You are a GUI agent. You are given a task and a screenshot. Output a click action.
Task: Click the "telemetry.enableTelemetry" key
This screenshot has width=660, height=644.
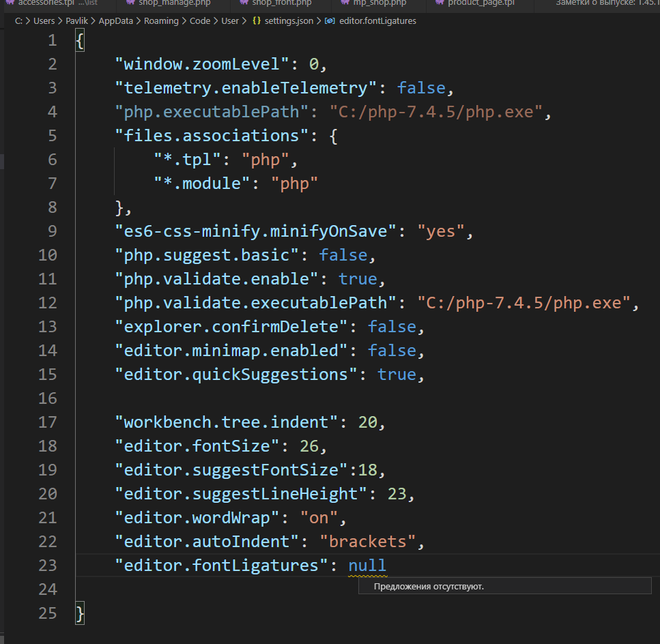[x=245, y=88]
